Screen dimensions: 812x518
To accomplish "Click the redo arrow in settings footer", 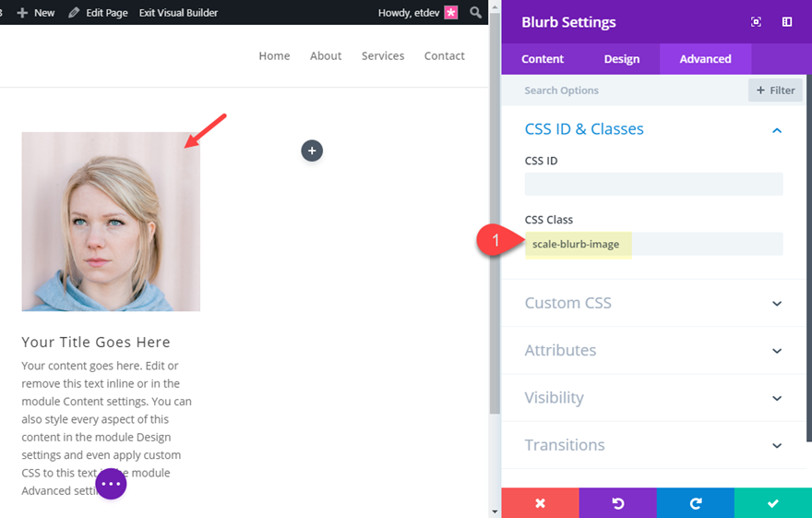I will (x=696, y=503).
